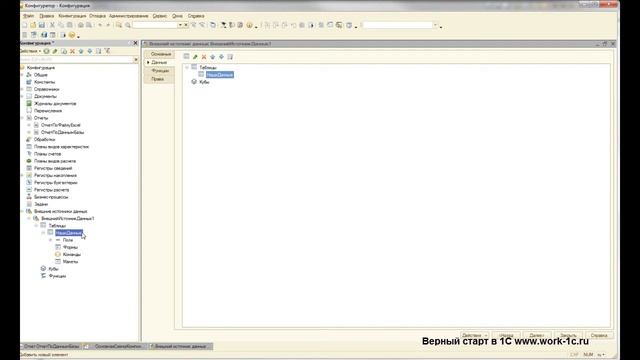Image resolution: width=640 pixels, height=360 pixels.
Task: Collapse the Отчеты tree node
Action: tap(23, 118)
